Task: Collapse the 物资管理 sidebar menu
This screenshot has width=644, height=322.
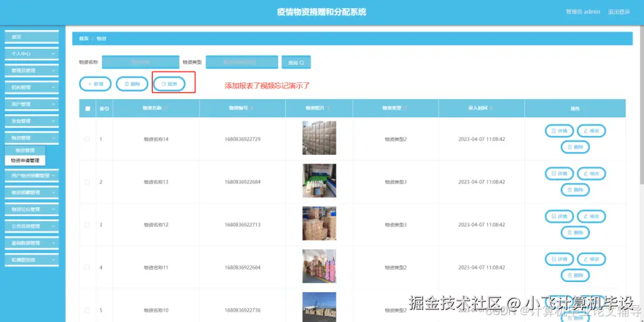Action: (x=32, y=138)
